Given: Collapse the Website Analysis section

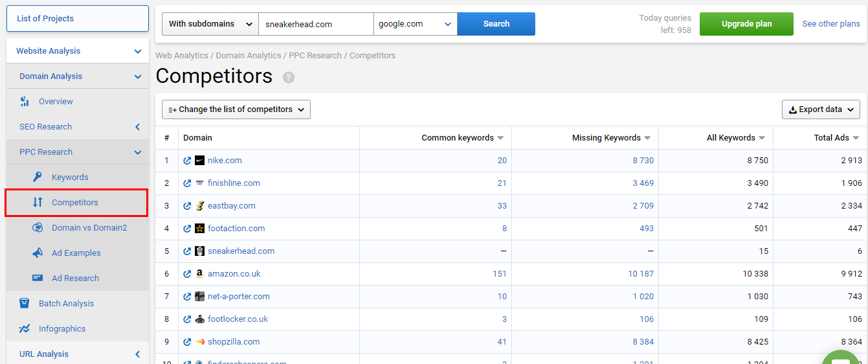Looking at the screenshot, I should click(138, 51).
